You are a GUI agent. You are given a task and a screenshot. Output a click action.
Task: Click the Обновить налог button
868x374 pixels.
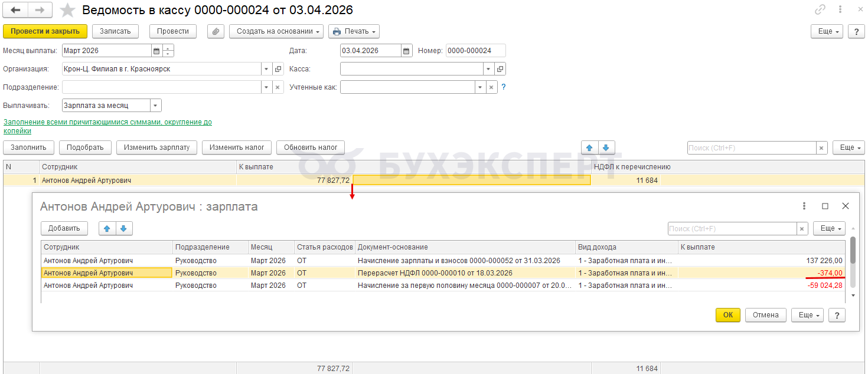pyautogui.click(x=311, y=147)
